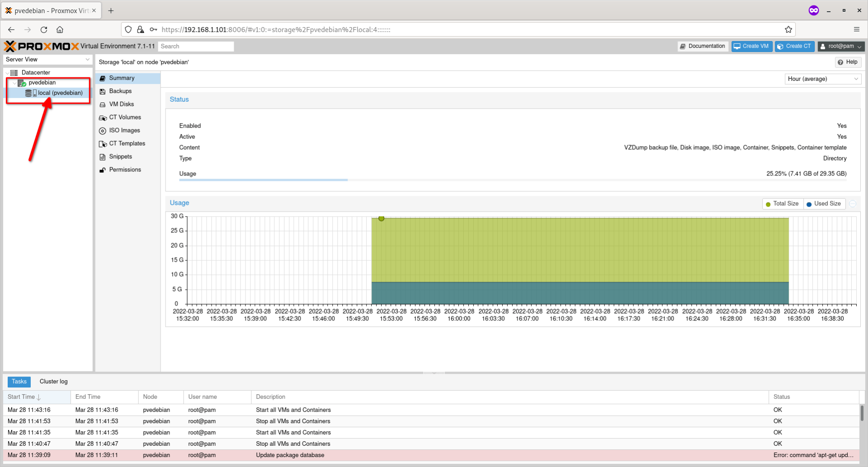Click the browser reload page icon
868x467 pixels.
(44, 30)
